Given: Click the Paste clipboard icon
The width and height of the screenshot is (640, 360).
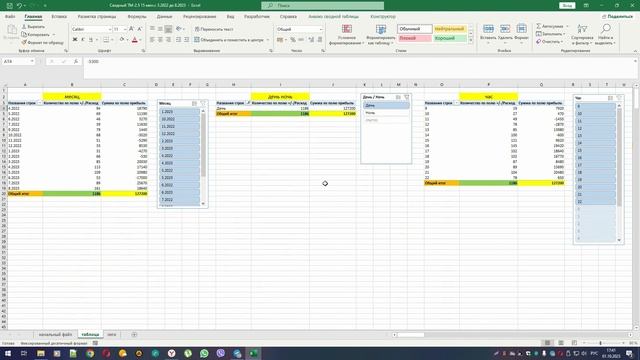Looking at the screenshot, I should (x=12, y=30).
